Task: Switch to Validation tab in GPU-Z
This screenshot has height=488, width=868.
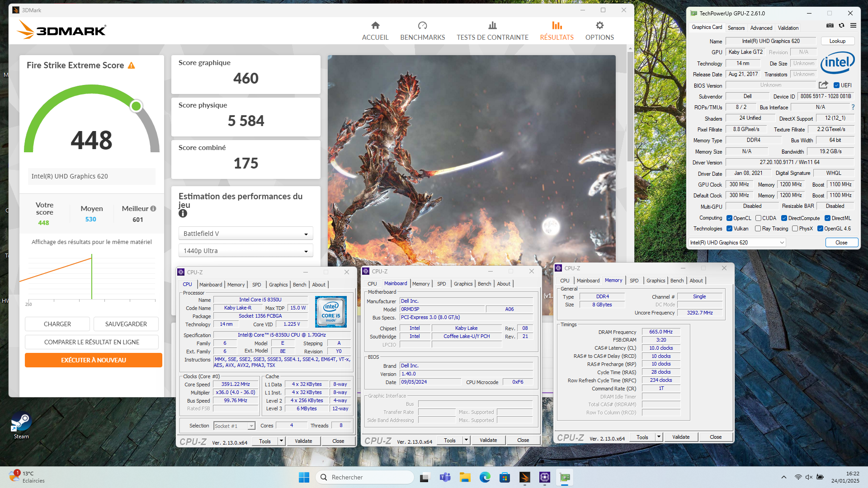Action: pyautogui.click(x=788, y=28)
